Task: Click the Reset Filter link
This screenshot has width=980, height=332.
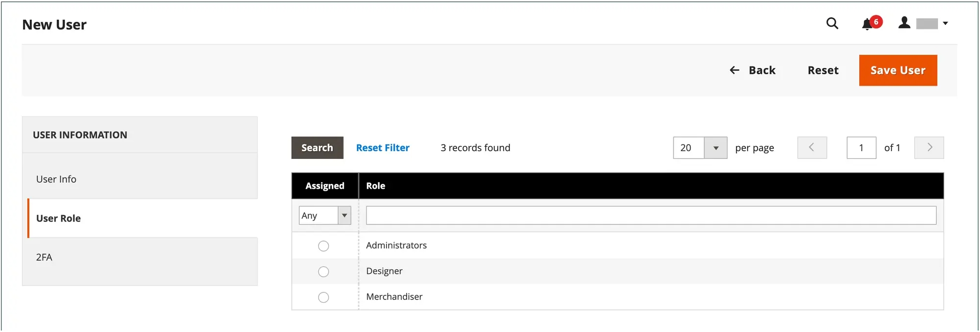Action: tap(383, 148)
